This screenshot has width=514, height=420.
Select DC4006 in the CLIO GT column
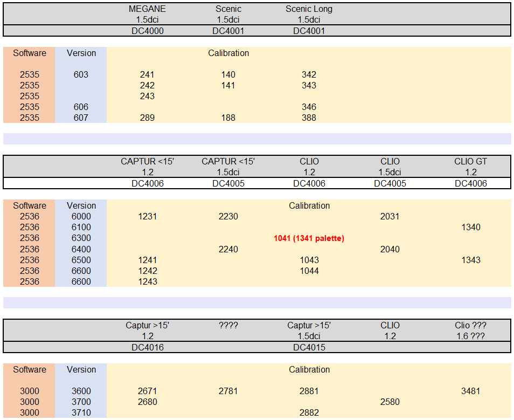pyautogui.click(x=471, y=183)
